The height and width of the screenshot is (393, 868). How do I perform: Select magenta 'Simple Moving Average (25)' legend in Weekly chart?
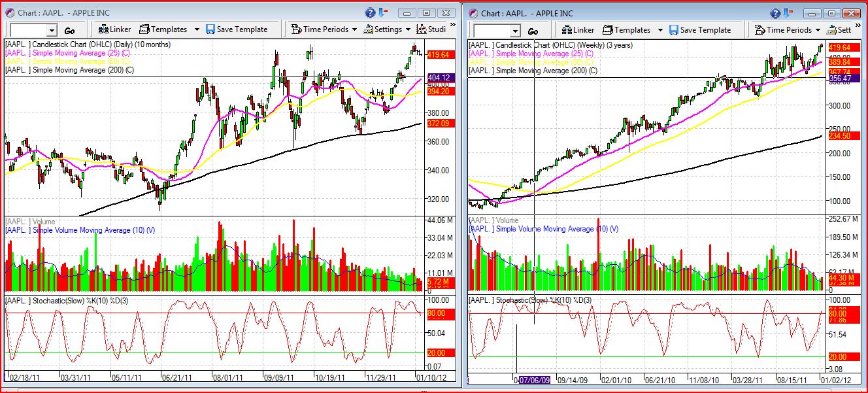click(532, 54)
